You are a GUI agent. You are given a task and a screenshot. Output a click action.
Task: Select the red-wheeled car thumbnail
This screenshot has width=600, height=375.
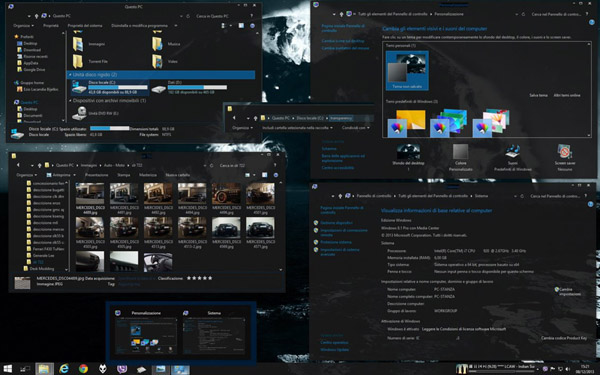tap(226, 198)
